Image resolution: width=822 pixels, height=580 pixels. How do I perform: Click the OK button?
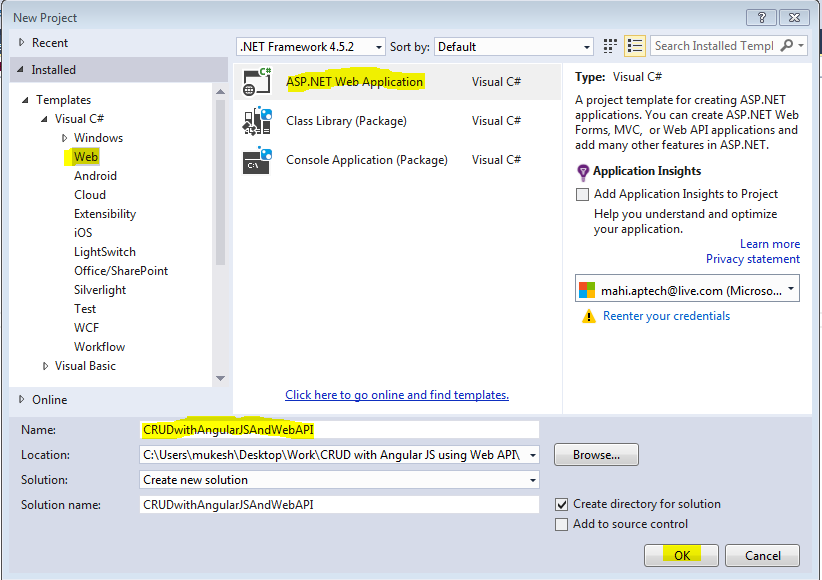(x=681, y=555)
